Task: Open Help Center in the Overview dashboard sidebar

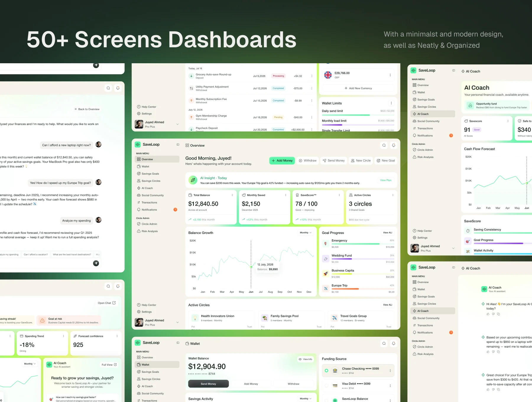Action: [147, 305]
